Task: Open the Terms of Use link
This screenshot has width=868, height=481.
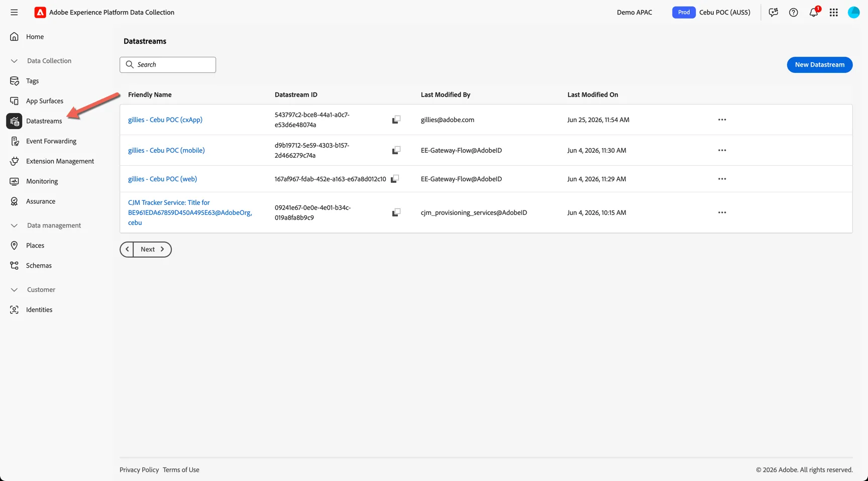Action: pyautogui.click(x=181, y=470)
